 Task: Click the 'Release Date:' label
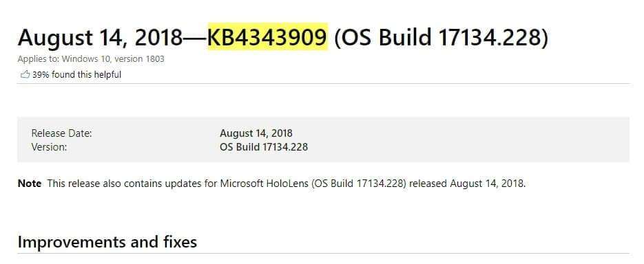61,133
